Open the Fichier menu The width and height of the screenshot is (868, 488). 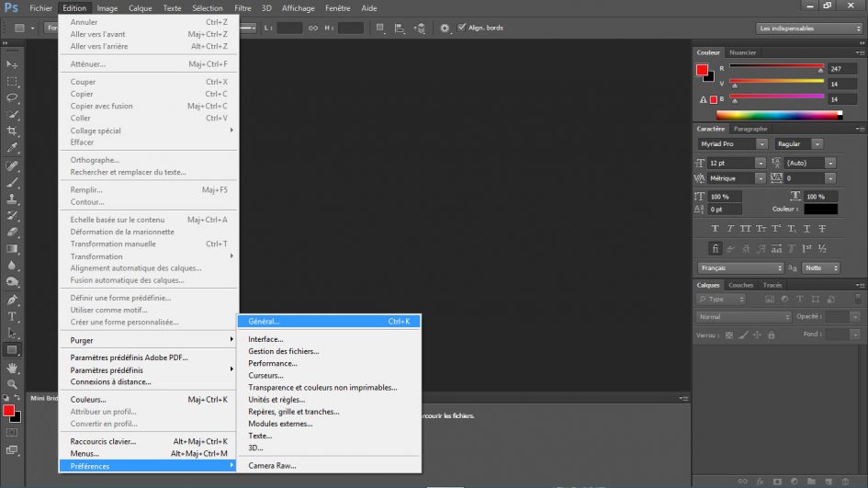tap(41, 8)
